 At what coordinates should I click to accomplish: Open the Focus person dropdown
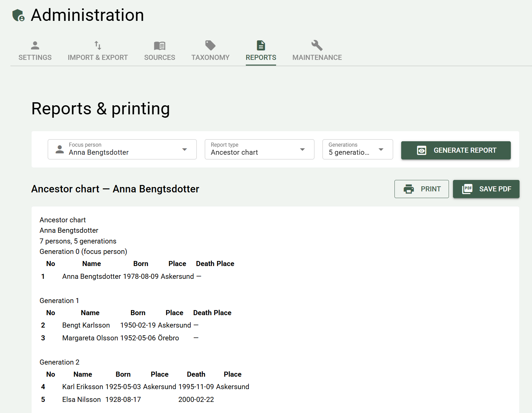pyautogui.click(x=122, y=149)
